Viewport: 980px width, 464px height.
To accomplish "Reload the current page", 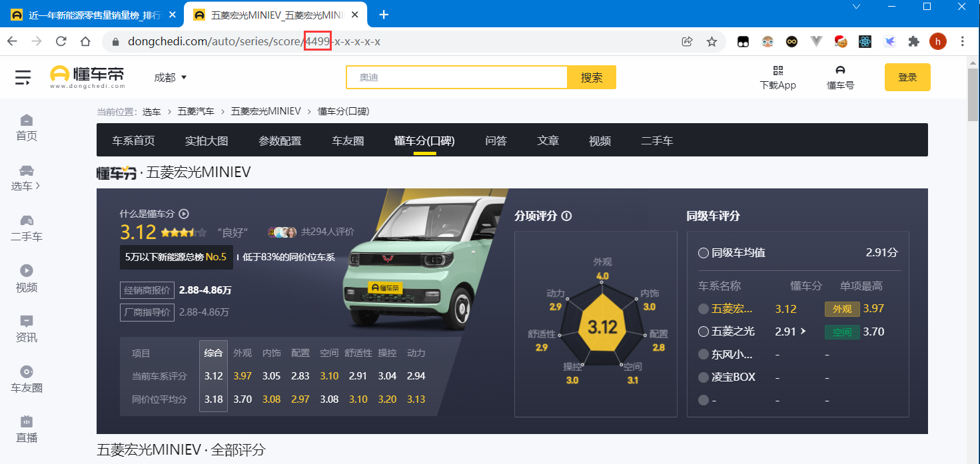I will click(x=61, y=41).
